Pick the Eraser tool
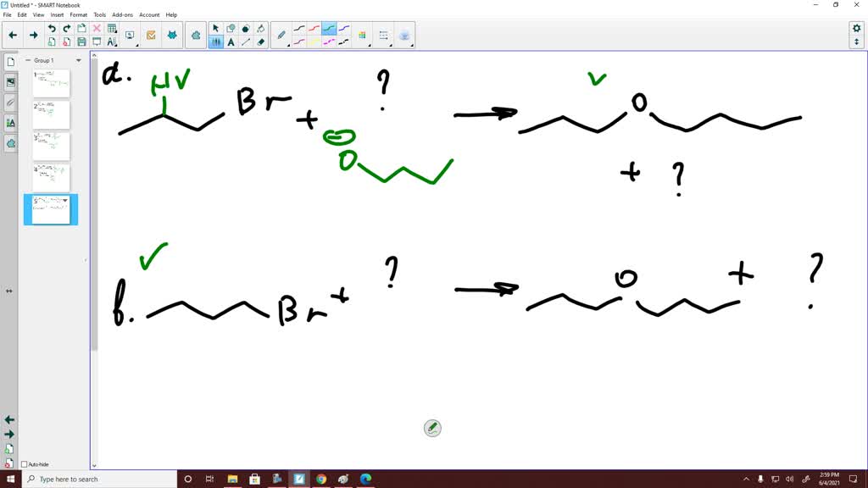 [x=260, y=40]
